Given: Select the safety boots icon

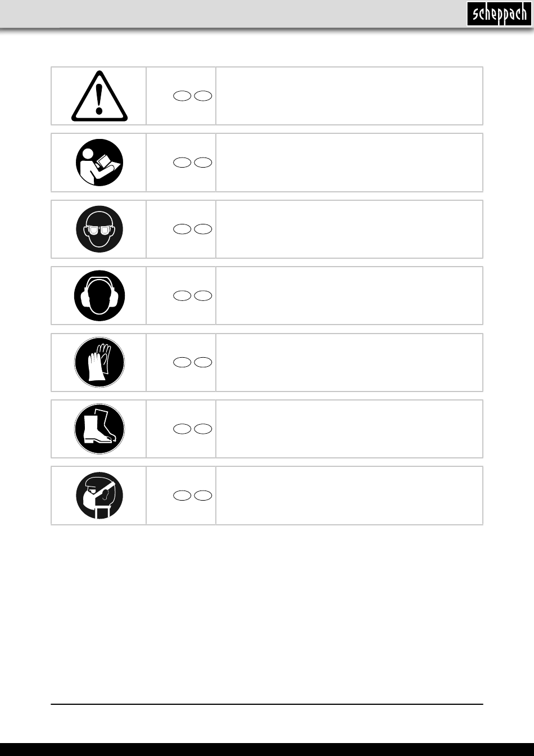Looking at the screenshot, I should click(99, 429).
